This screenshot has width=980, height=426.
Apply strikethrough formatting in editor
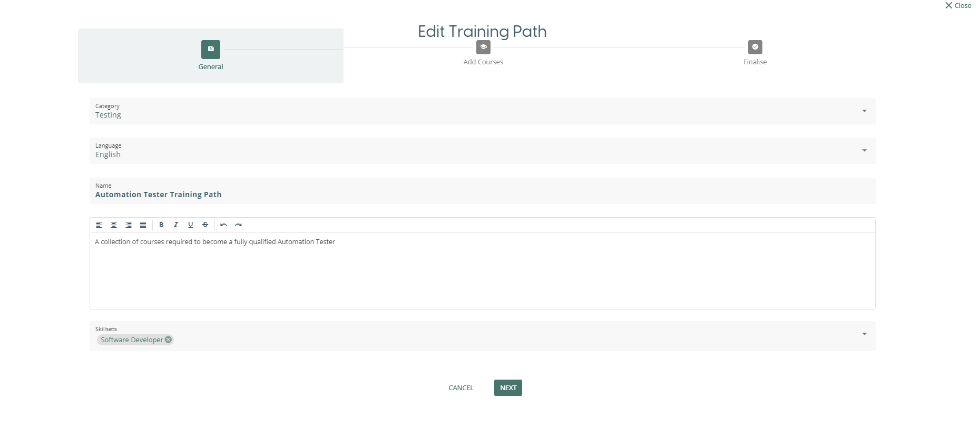pyautogui.click(x=205, y=225)
